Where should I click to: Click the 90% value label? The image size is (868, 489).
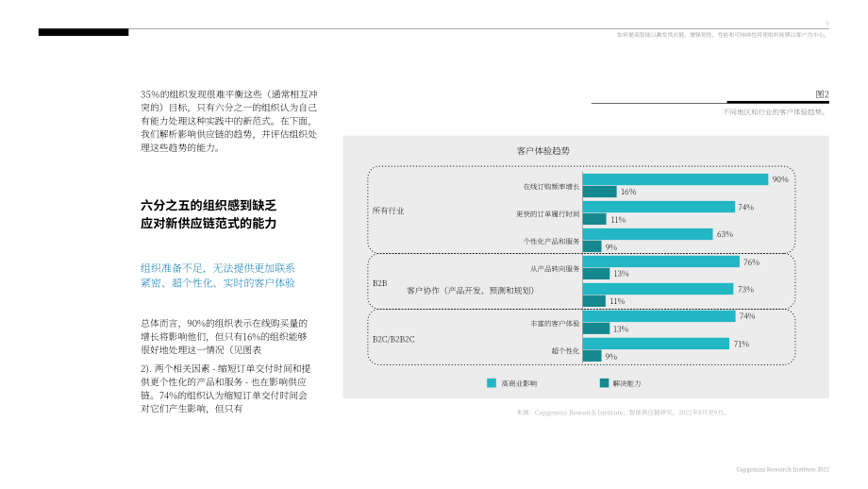(780, 179)
